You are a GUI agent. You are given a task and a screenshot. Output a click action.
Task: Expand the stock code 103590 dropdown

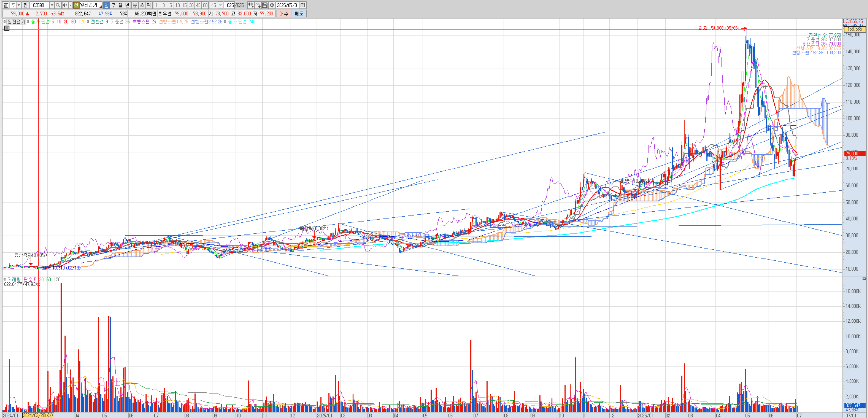coord(52,5)
